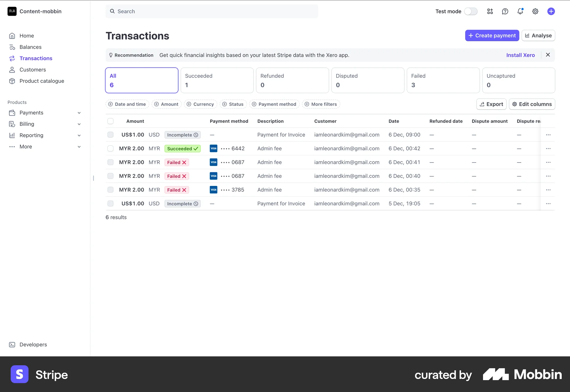Type in the Search field
This screenshot has height=392, width=570.
coord(212,11)
